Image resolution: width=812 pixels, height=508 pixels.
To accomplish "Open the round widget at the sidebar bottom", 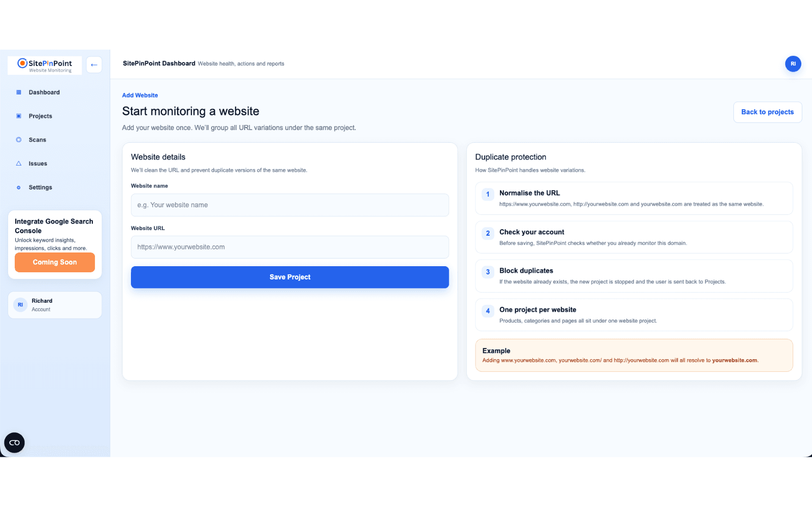I will (14, 443).
